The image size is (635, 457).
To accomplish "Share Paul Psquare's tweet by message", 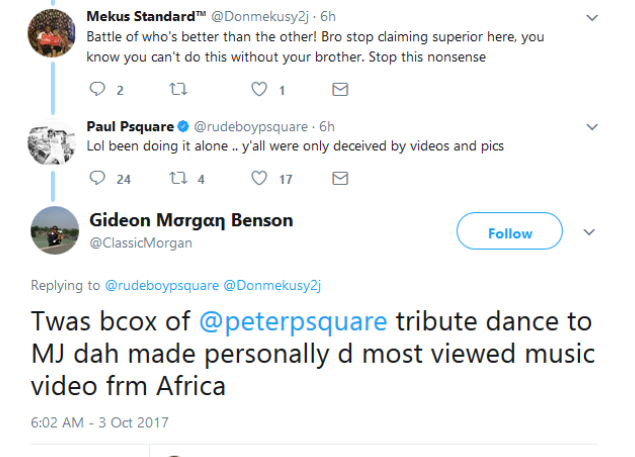I will coord(340,179).
